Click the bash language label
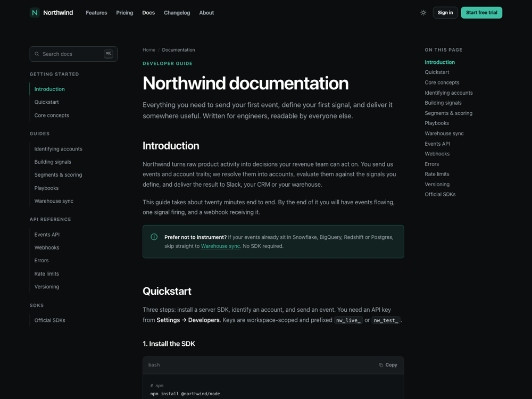Viewport: 532px width, 399px height. coord(154,365)
